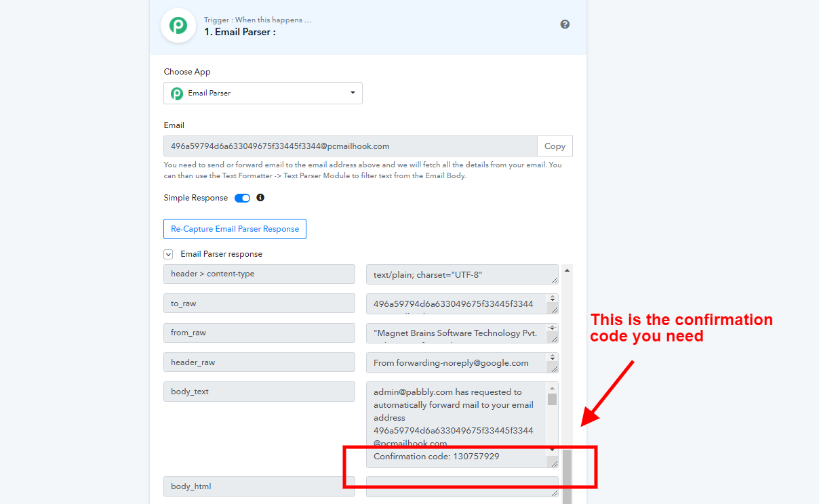Click the body_html value textarea
The image size is (819, 504).
pyautogui.click(x=462, y=486)
